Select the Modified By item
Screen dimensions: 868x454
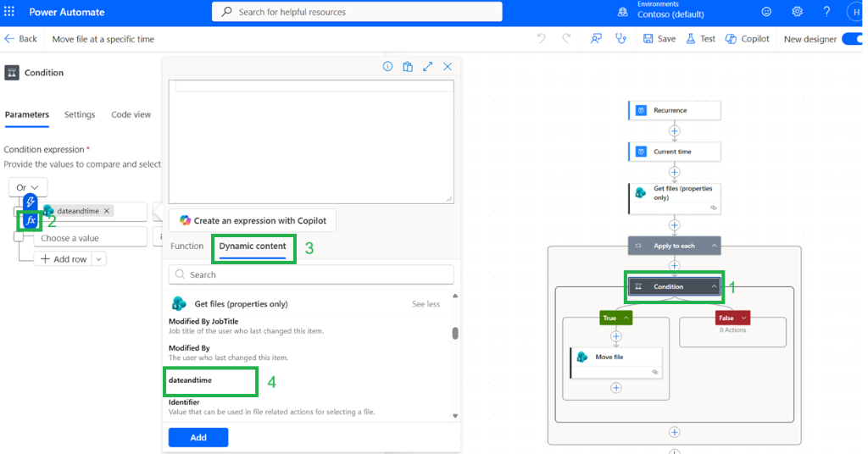coord(229,352)
